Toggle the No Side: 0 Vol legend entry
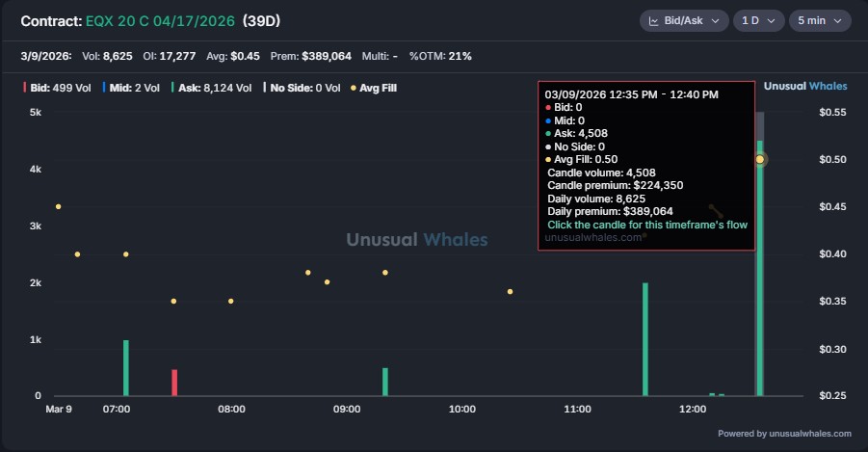Screen dimensions: 868x452 (x=302, y=88)
